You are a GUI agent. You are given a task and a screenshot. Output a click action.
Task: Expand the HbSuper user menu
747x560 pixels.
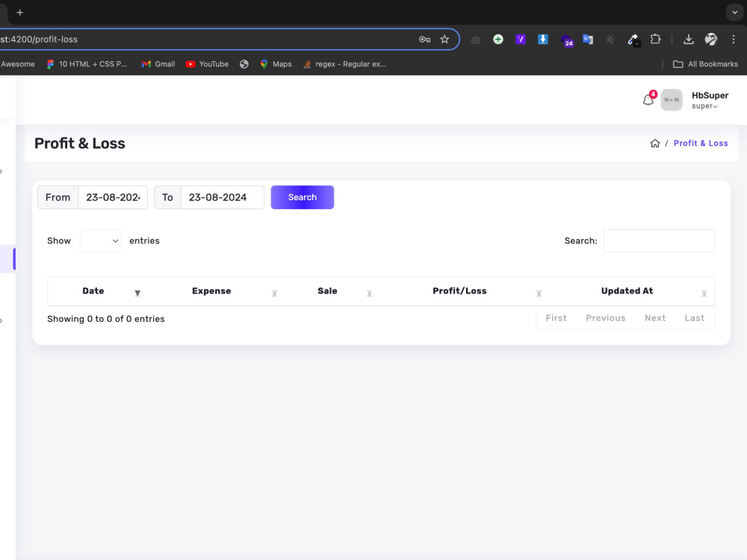[710, 100]
